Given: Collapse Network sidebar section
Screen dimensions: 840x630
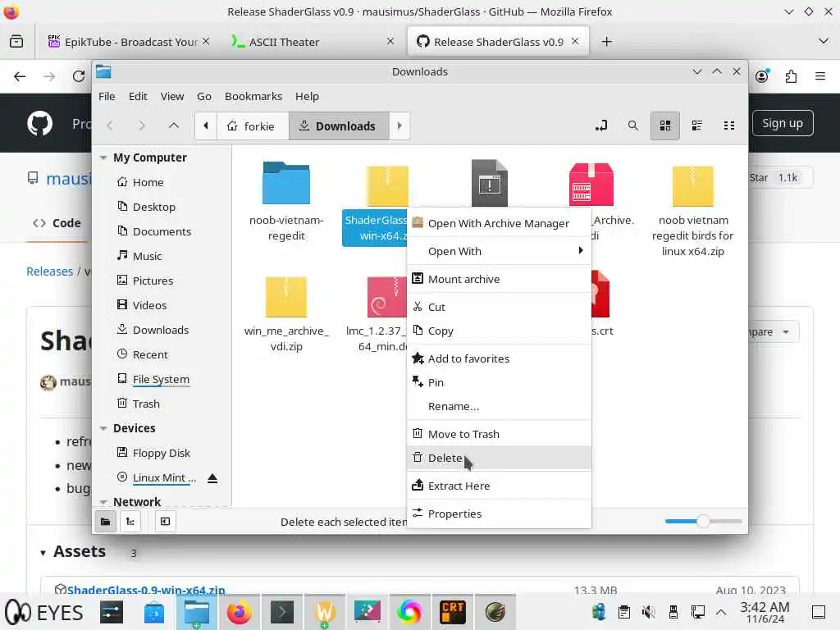Looking at the screenshot, I should [103, 502].
